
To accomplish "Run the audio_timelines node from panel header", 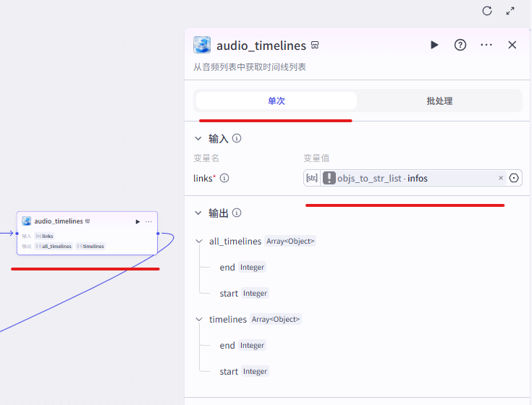I will point(434,45).
